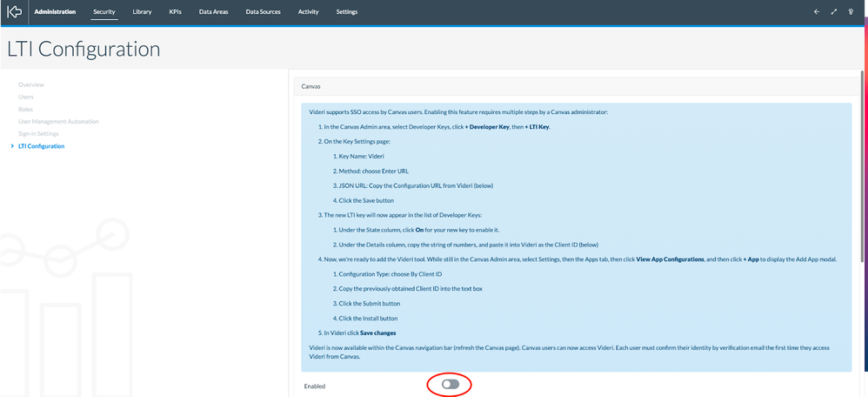Switch to the KPIs tab

176,11
